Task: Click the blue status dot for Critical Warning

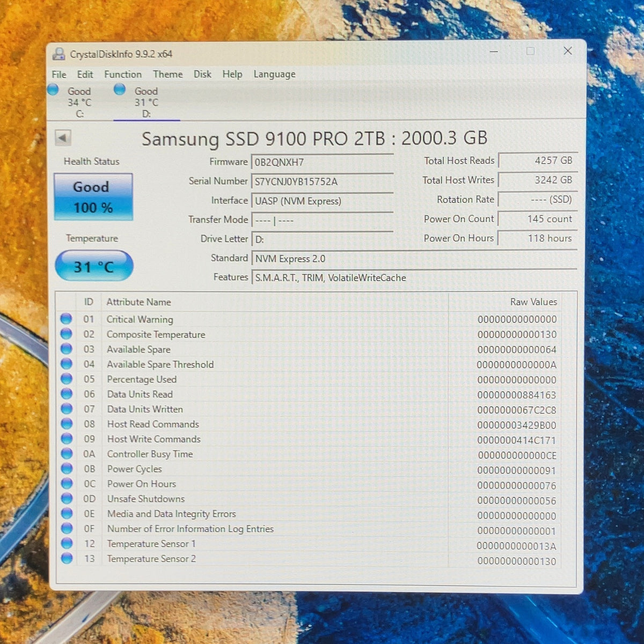Action: 66,319
